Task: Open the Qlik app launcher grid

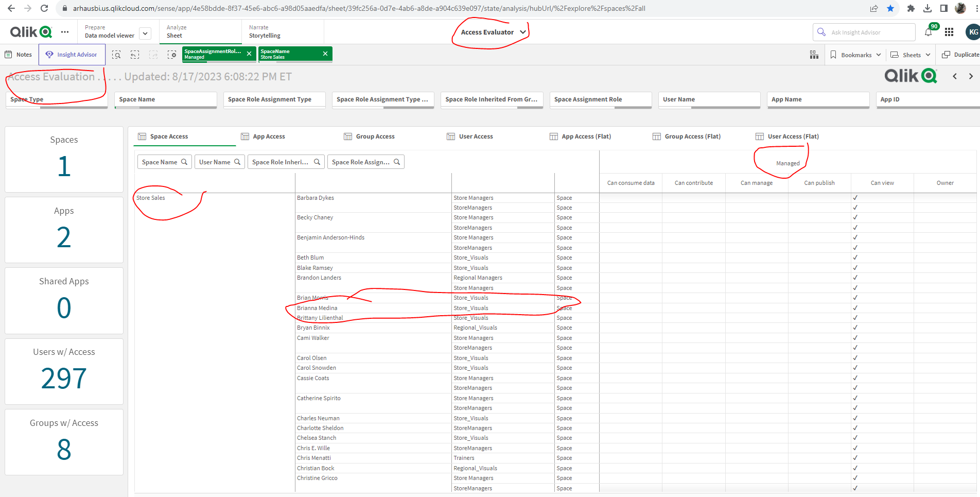Action: (950, 31)
